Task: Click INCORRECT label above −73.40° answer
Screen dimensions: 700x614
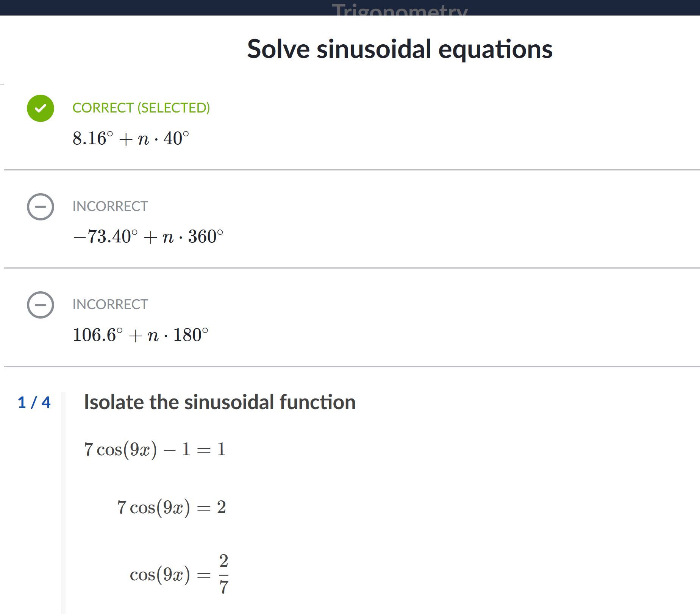Action: pyautogui.click(x=110, y=206)
